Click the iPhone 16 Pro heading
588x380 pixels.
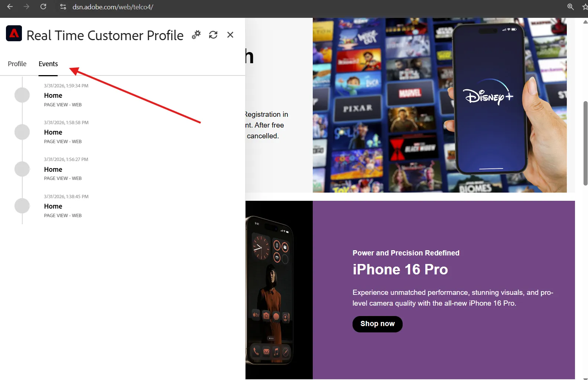400,270
